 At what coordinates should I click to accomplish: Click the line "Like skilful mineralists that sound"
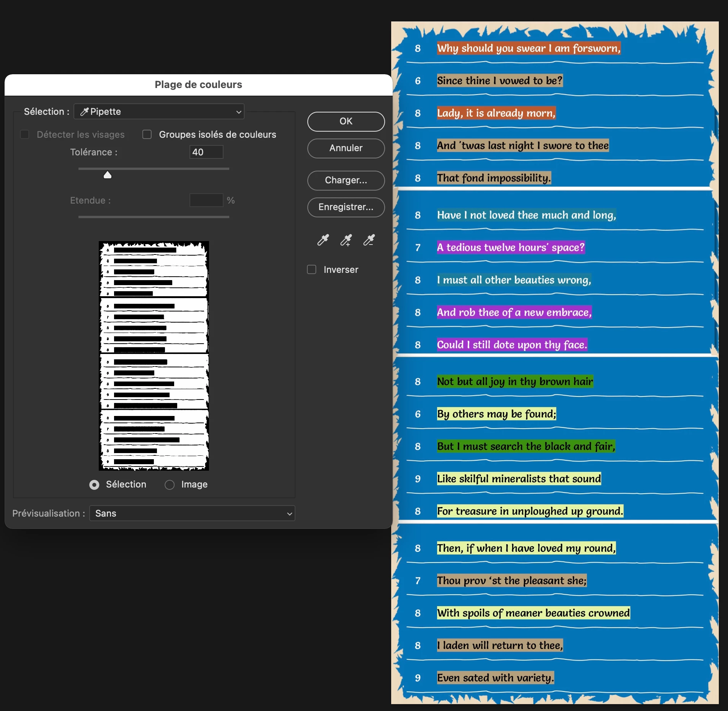(x=519, y=479)
